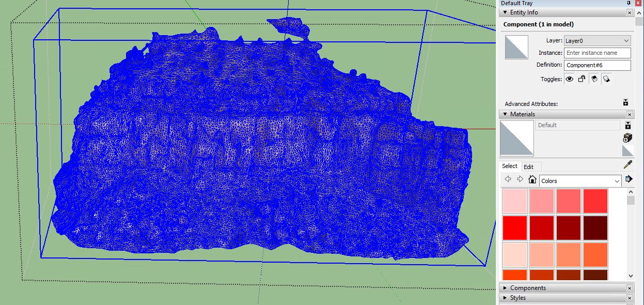
Task: Select the orange-salmon swatch, third in third row
Action: tap(568, 255)
